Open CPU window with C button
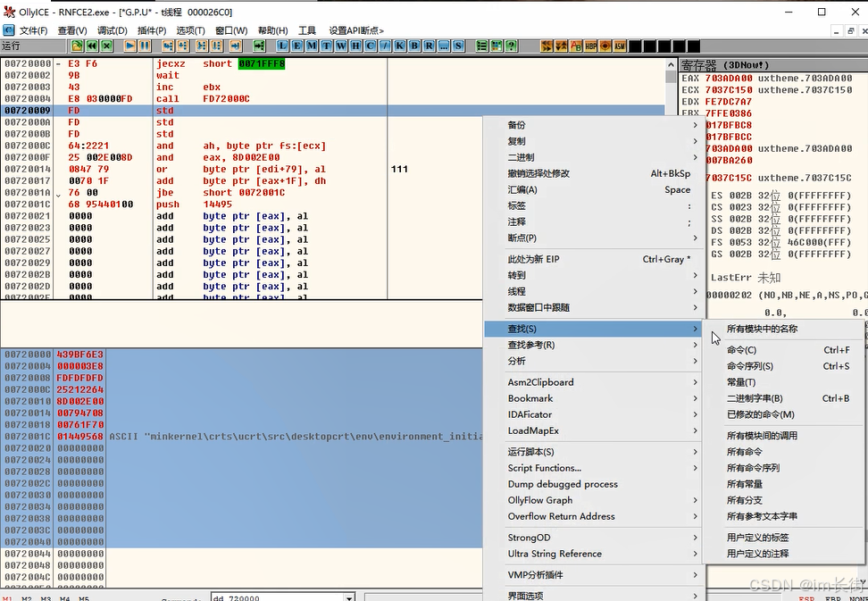This screenshot has width=868, height=601. (x=371, y=46)
